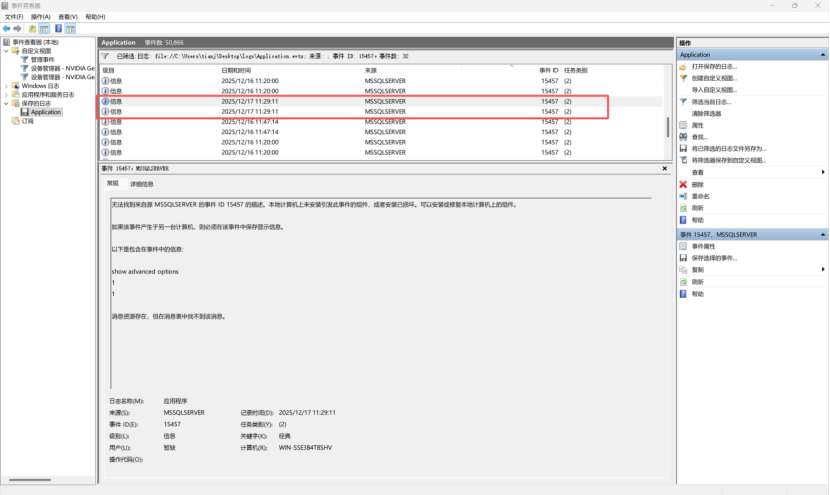Click the blue help icon in toolbar
The image size is (830, 495).
(x=57, y=29)
